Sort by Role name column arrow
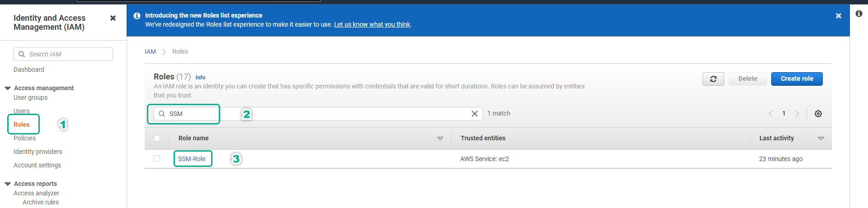The height and width of the screenshot is (208, 868). (x=440, y=139)
